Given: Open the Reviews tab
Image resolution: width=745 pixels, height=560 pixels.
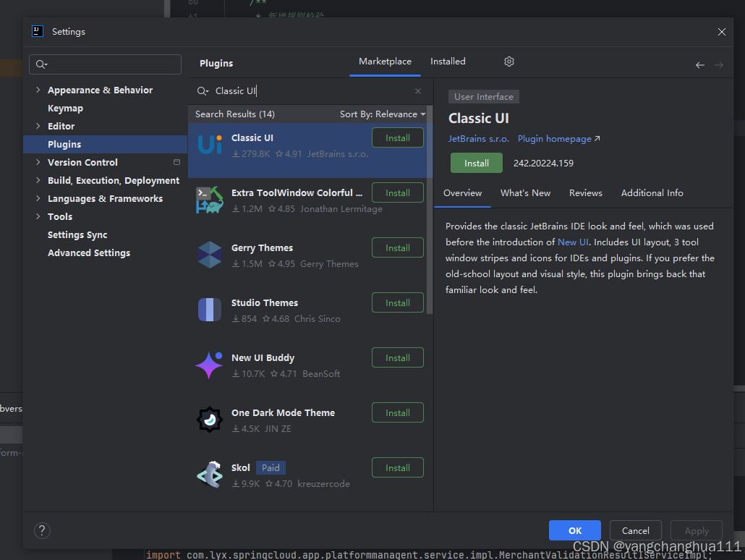Looking at the screenshot, I should pos(585,193).
